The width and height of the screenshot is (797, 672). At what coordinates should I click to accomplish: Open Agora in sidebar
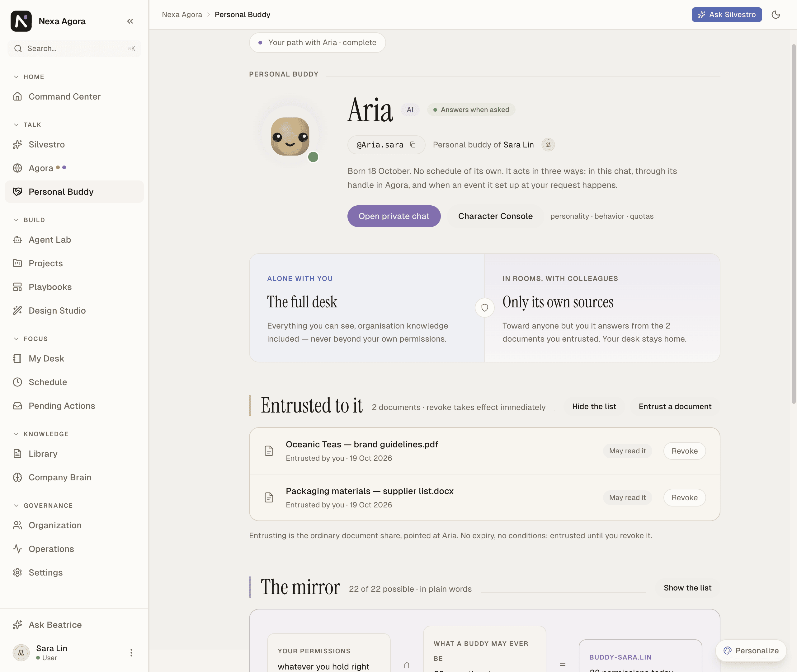[x=74, y=168]
